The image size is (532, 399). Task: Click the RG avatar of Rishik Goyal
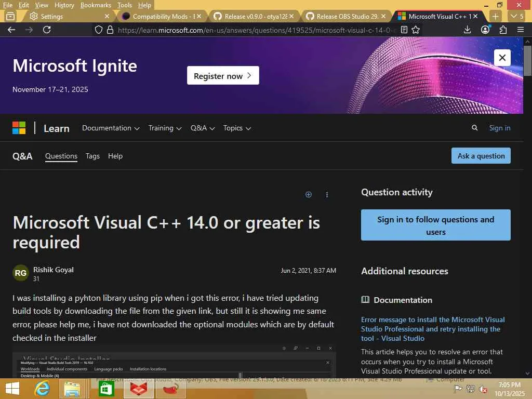[20, 273]
